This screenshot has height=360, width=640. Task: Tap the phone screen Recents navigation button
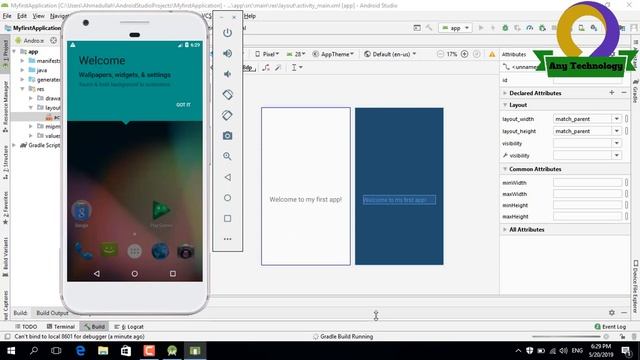click(173, 273)
